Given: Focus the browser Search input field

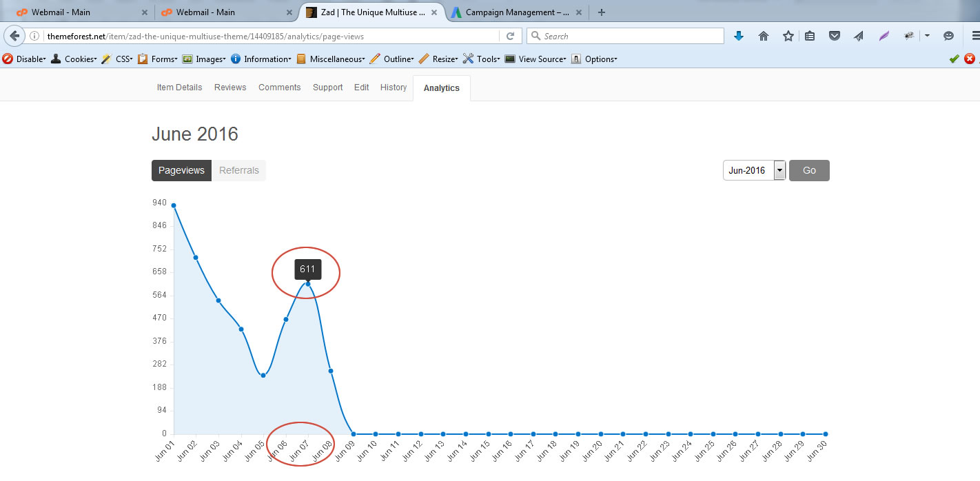Looking at the screenshot, I should click(631, 37).
